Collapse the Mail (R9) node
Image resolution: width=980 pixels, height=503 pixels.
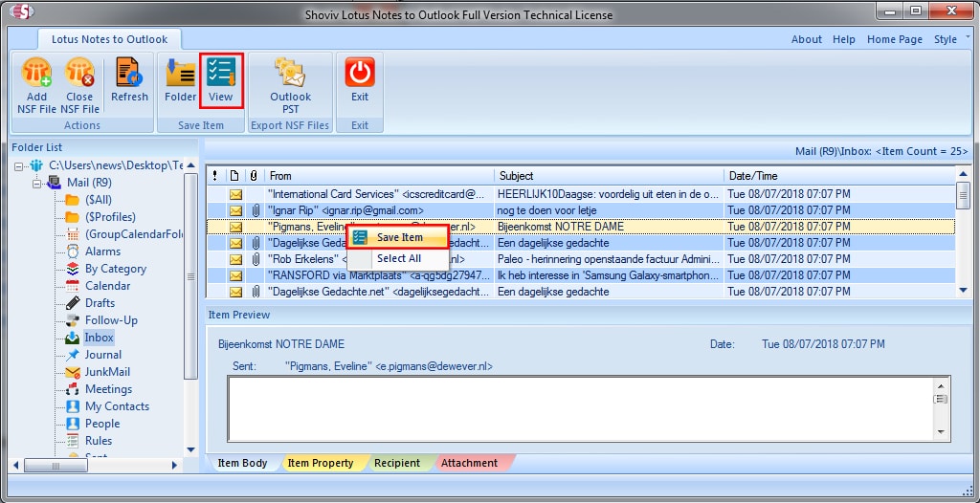coord(36,184)
